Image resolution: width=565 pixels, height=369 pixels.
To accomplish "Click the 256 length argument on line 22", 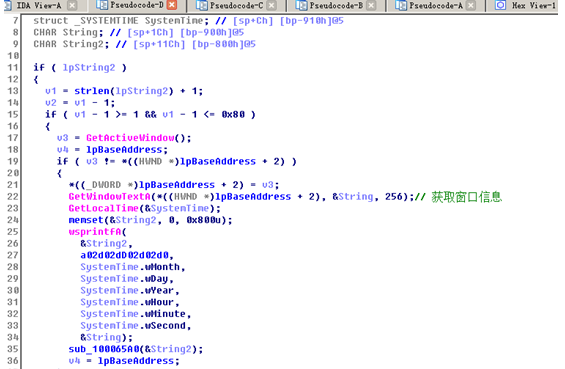I will click(x=394, y=197).
